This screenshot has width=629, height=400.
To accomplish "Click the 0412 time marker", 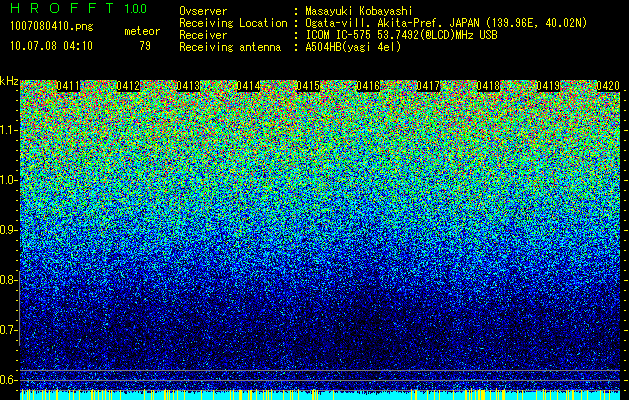I will tap(128, 86).
